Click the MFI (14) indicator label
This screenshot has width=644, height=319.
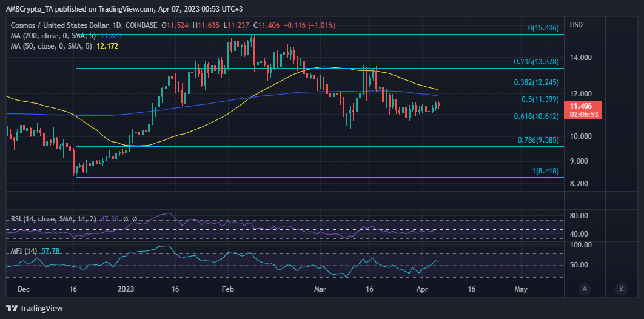pos(25,250)
